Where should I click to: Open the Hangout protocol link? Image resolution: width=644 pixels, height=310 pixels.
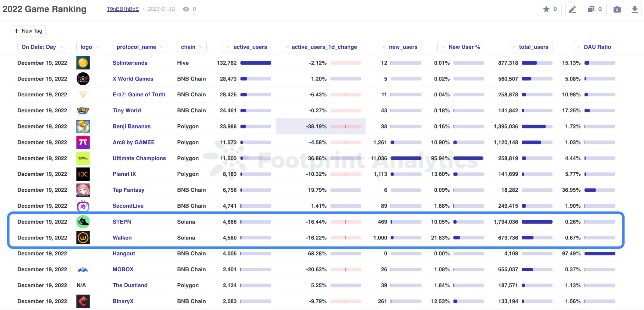124,253
